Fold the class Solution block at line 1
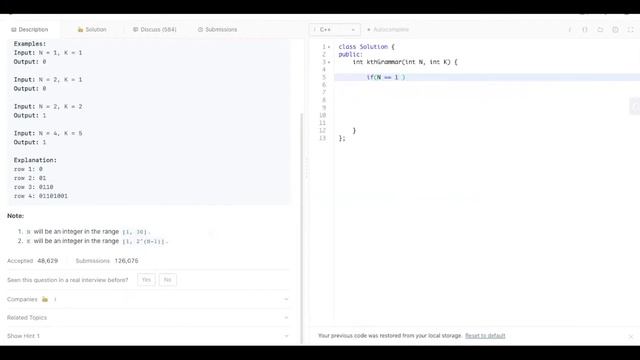The height and width of the screenshot is (360, 640). tap(329, 47)
